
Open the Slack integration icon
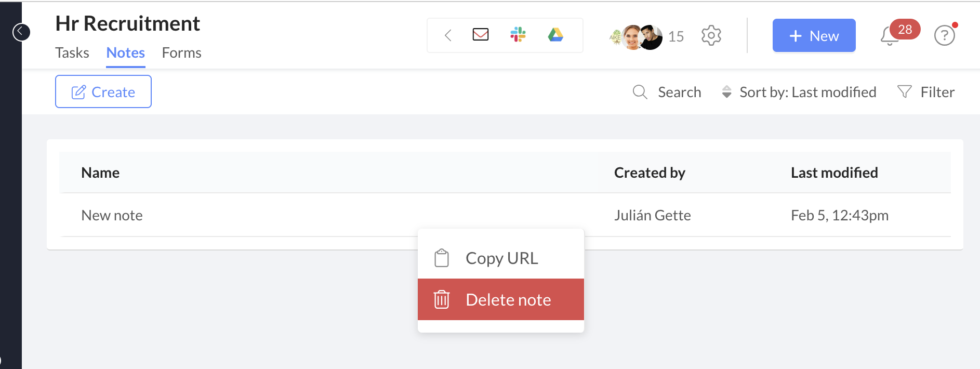[x=518, y=35]
